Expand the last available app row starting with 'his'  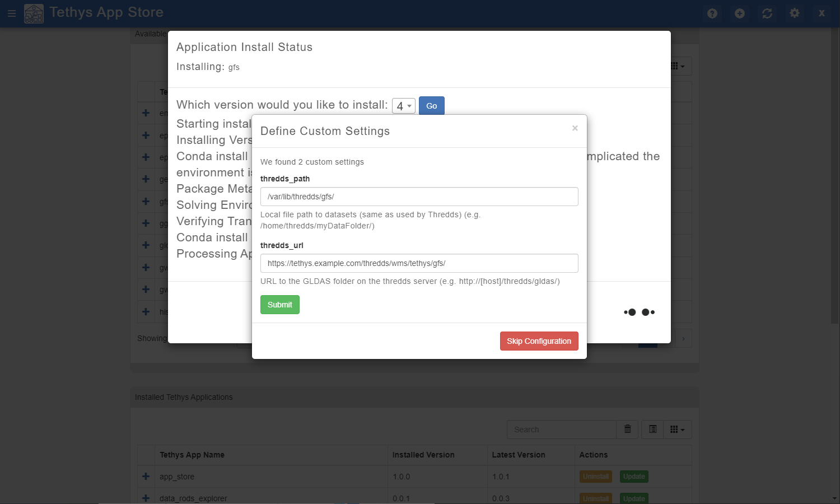pyautogui.click(x=146, y=311)
